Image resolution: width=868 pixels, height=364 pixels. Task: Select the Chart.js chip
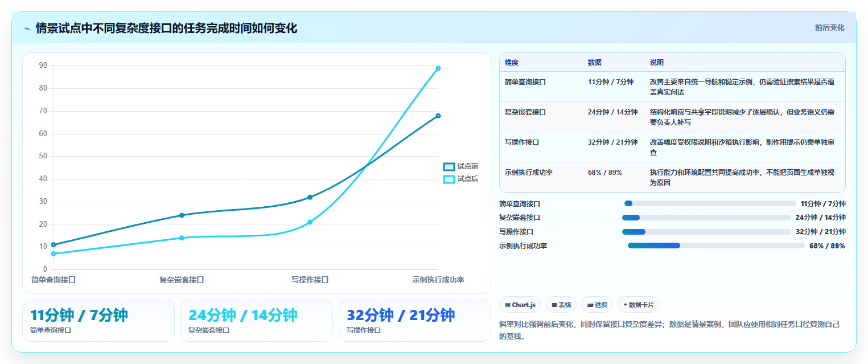pos(520,305)
